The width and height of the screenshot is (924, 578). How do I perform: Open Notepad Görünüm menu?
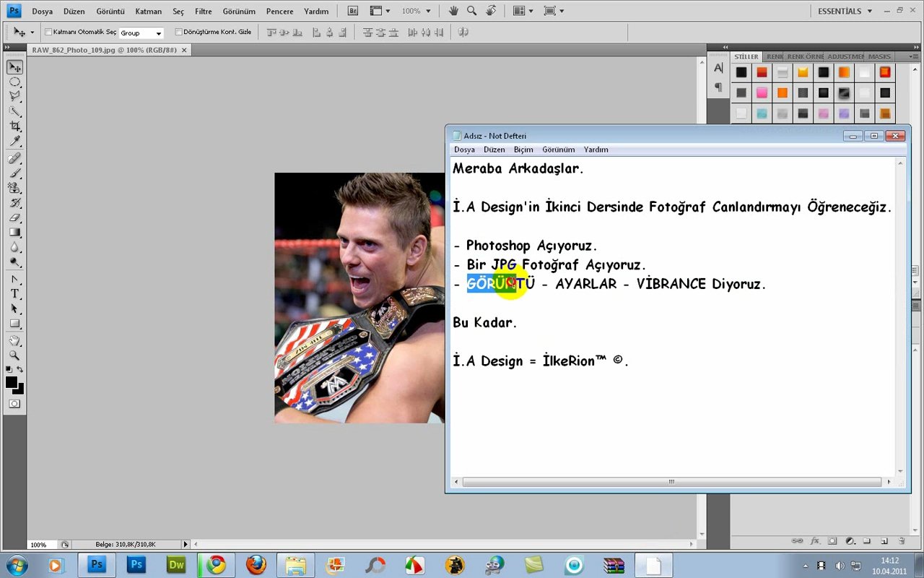pyautogui.click(x=559, y=150)
